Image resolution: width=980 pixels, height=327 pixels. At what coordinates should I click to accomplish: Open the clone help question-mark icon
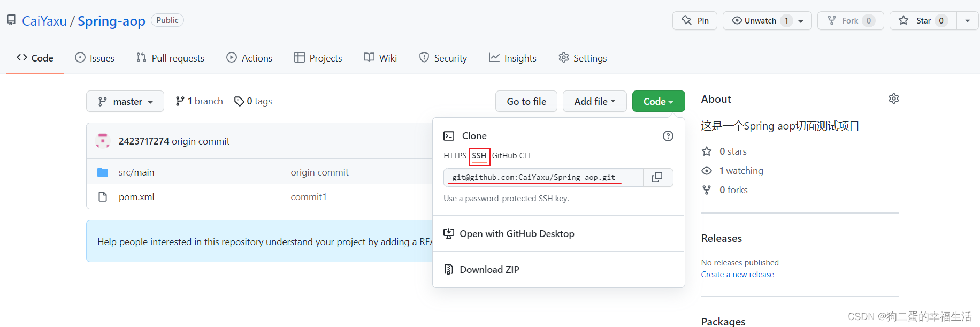click(668, 136)
